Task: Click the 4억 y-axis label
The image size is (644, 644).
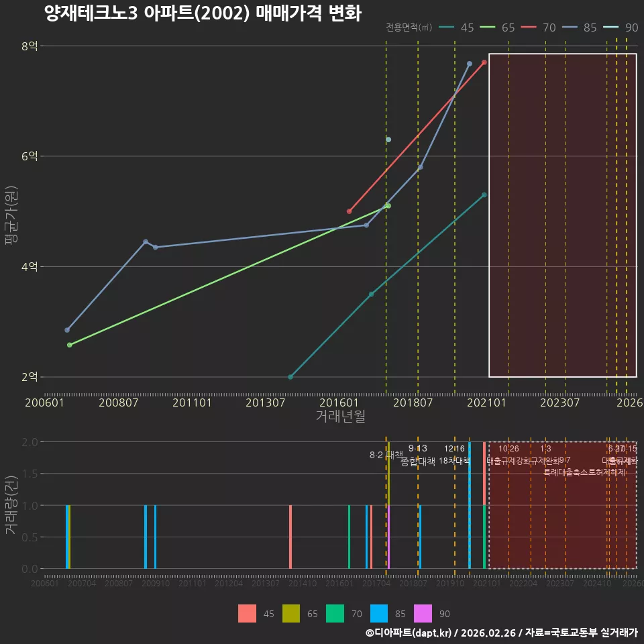Action: coord(30,266)
